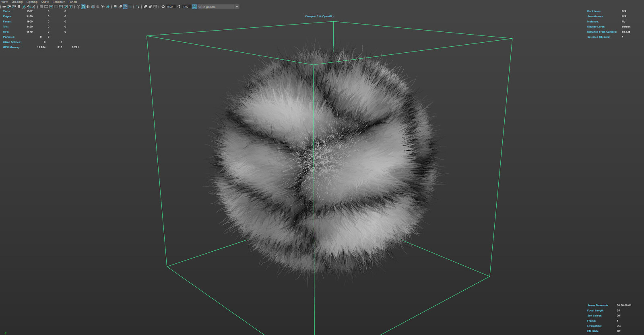Viewport: 644px width, 335px height.
Task: Click the Tris count 3120
Action: (29, 27)
